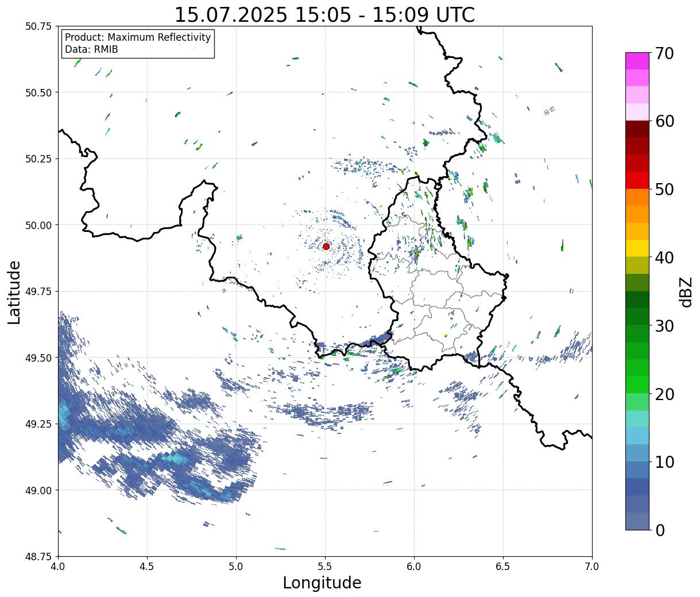Click the latitude tick label 48.75
700x597 pixels.
click(38, 557)
